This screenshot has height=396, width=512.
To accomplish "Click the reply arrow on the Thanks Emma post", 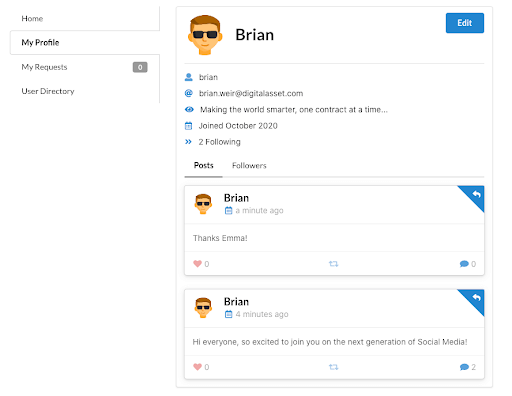I will point(476,194).
